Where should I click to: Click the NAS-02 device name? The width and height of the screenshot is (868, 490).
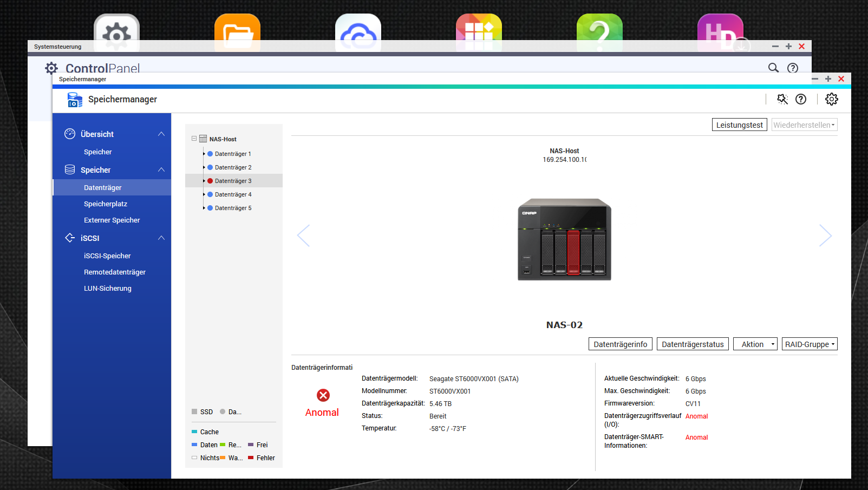pos(564,325)
